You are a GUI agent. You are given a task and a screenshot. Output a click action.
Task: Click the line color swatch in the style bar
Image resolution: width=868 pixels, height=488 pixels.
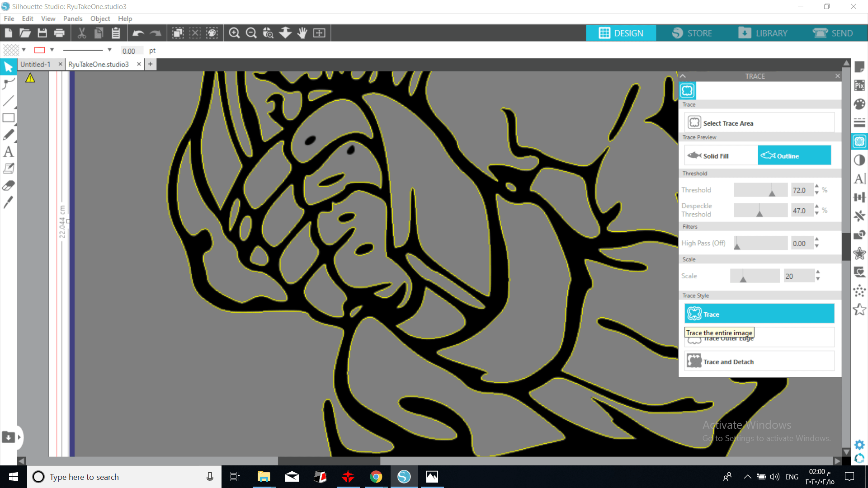(40, 50)
